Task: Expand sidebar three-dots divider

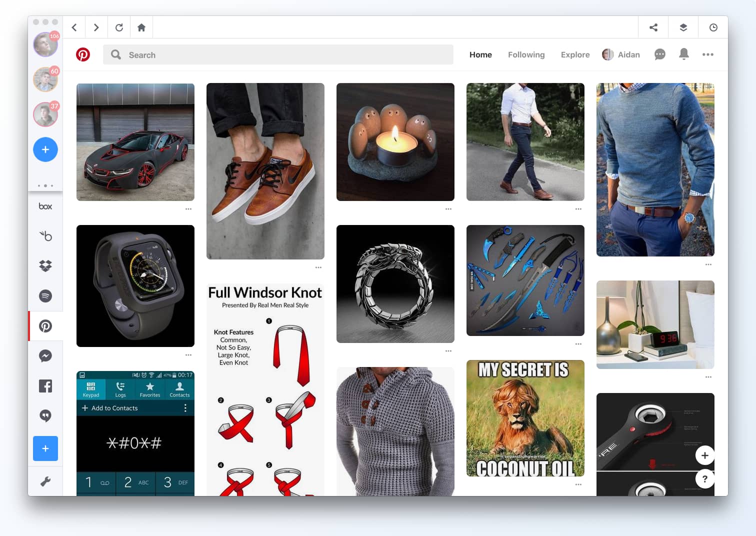Action: (x=45, y=185)
